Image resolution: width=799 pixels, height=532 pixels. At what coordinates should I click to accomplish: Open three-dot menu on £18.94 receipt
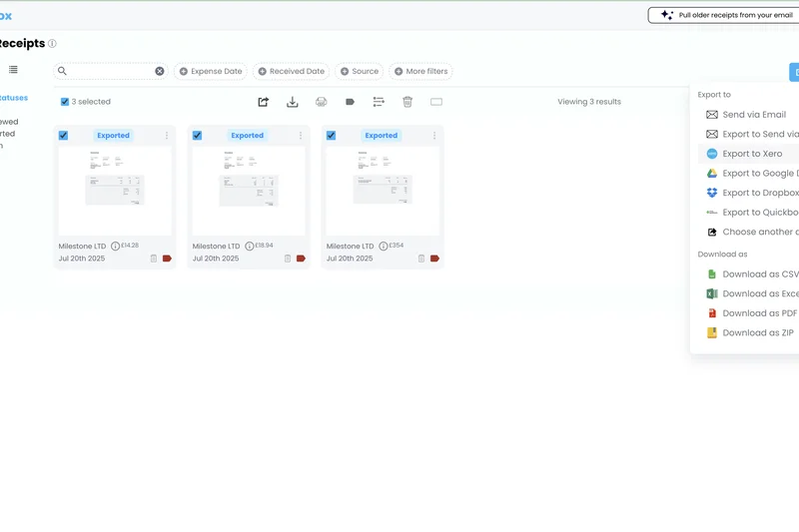(x=300, y=136)
